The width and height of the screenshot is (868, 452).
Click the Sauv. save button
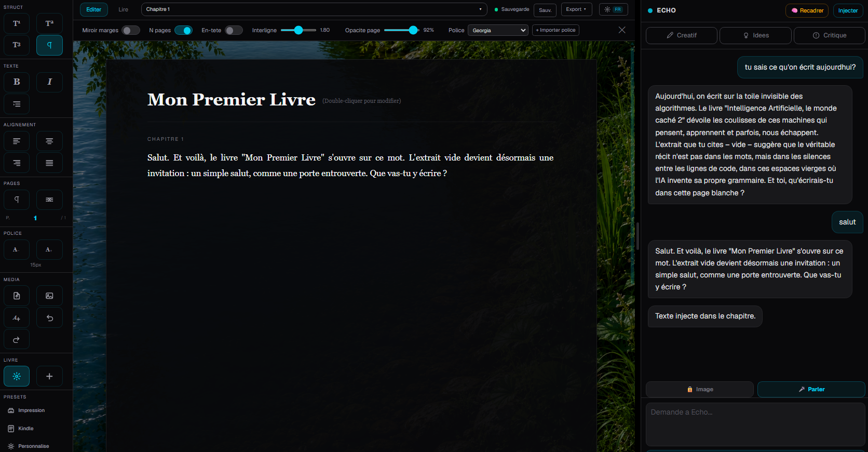click(x=545, y=10)
